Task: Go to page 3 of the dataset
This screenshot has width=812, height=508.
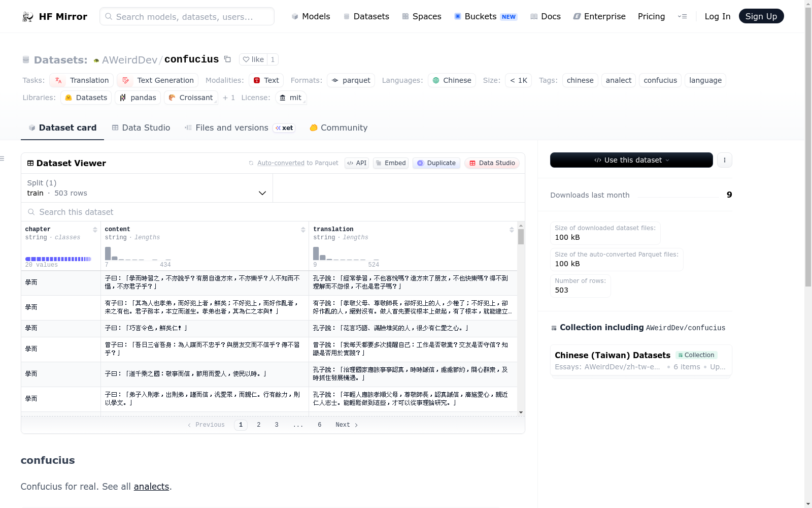Action: pos(277,425)
